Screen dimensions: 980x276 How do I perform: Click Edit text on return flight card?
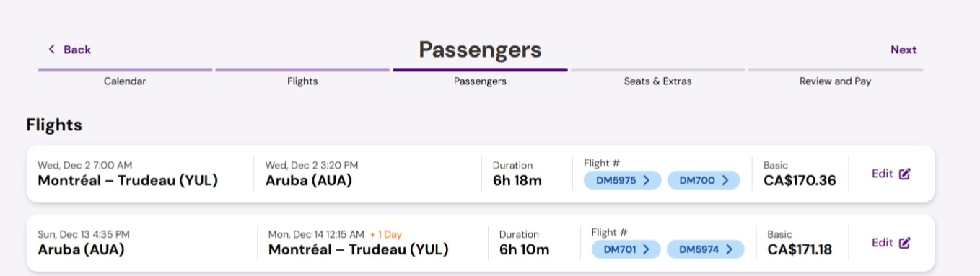882,243
